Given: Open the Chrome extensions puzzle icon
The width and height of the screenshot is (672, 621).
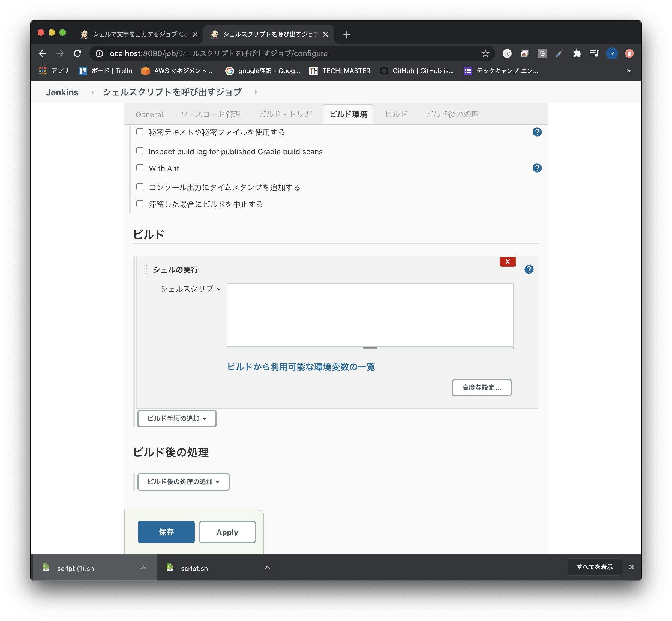Looking at the screenshot, I should (x=577, y=53).
